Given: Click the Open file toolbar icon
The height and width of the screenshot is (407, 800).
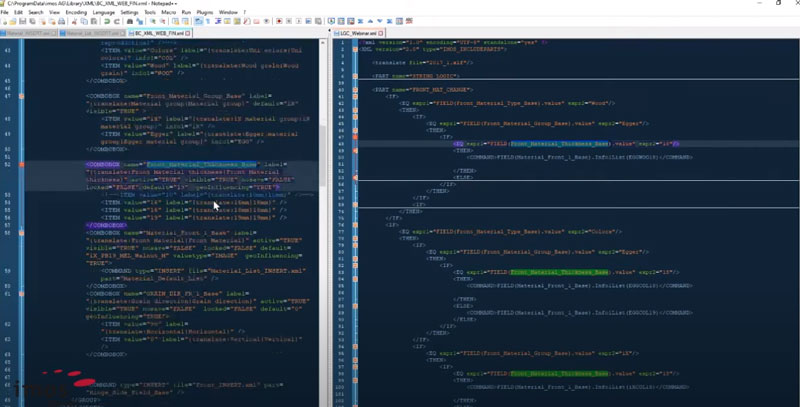Looking at the screenshot, I should point(13,21).
